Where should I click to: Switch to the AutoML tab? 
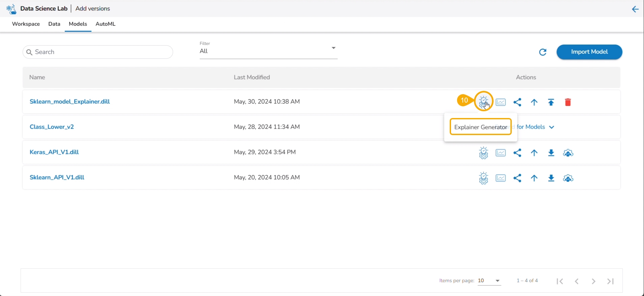(x=105, y=24)
